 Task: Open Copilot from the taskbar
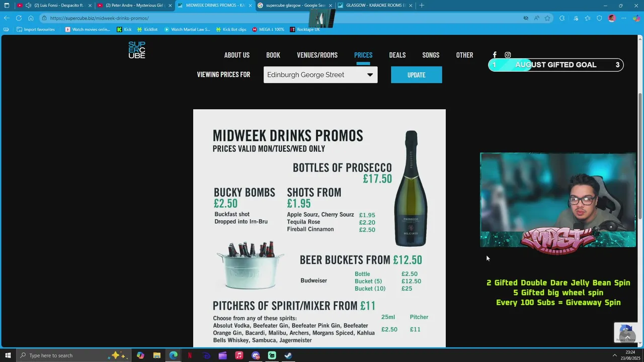coord(140,355)
